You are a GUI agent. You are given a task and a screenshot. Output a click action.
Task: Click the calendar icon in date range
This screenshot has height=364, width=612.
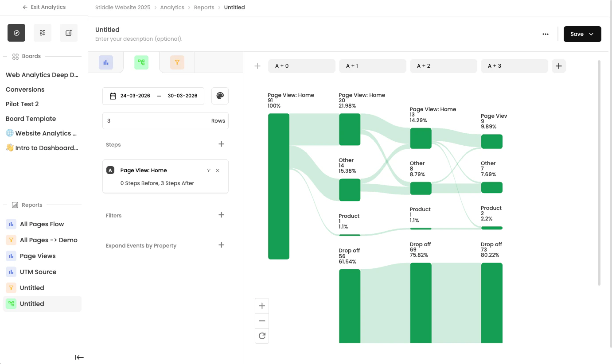point(113,96)
